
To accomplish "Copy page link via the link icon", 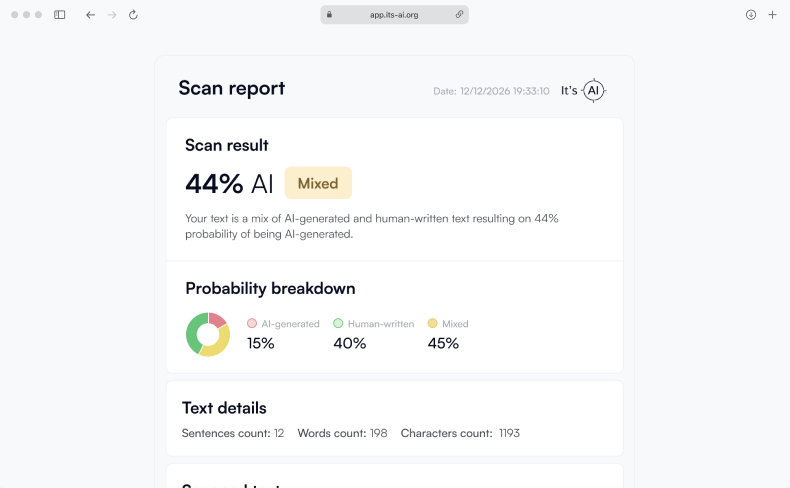I will (459, 15).
